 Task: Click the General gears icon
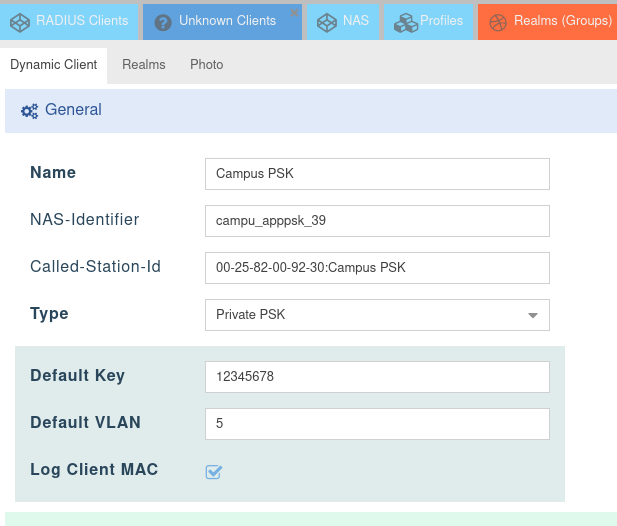[30, 111]
